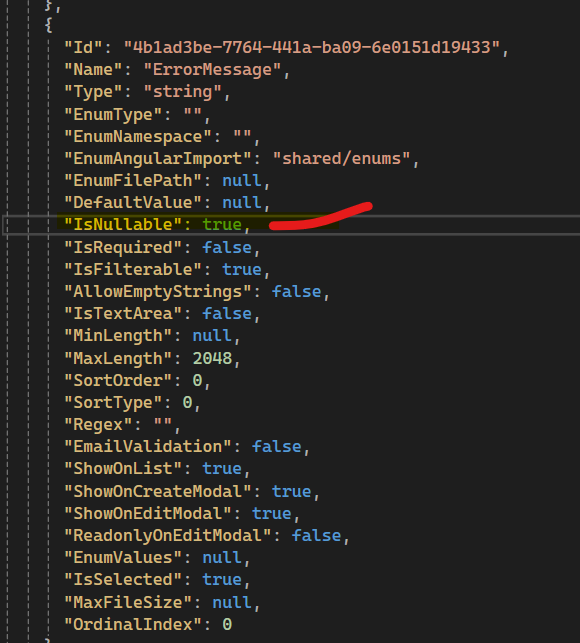Click the "shared/enums" import value
The image size is (580, 643).
(341, 159)
